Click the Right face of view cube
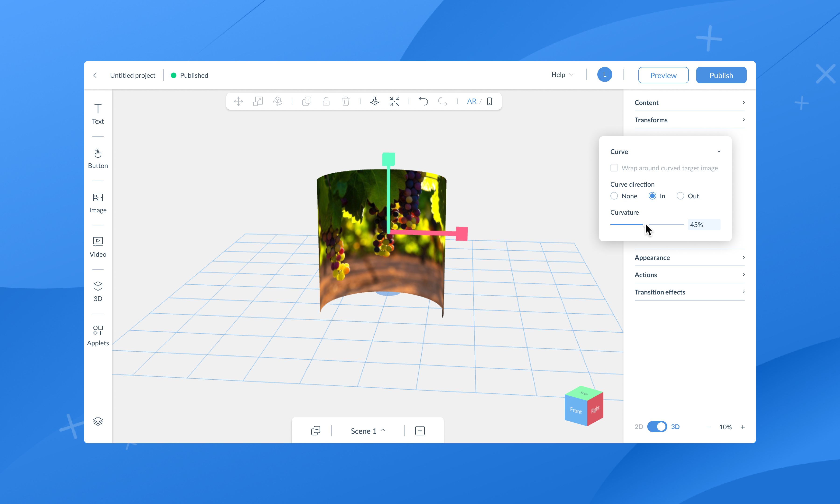840x504 pixels. coord(595,409)
